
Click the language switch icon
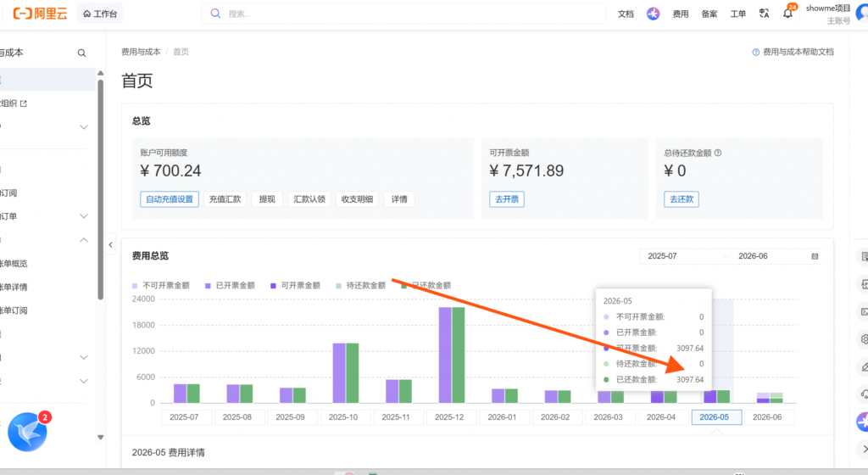tap(764, 14)
